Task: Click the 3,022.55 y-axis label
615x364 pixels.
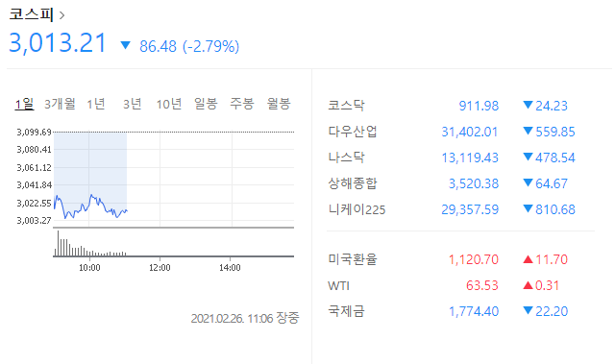Action: coord(35,203)
